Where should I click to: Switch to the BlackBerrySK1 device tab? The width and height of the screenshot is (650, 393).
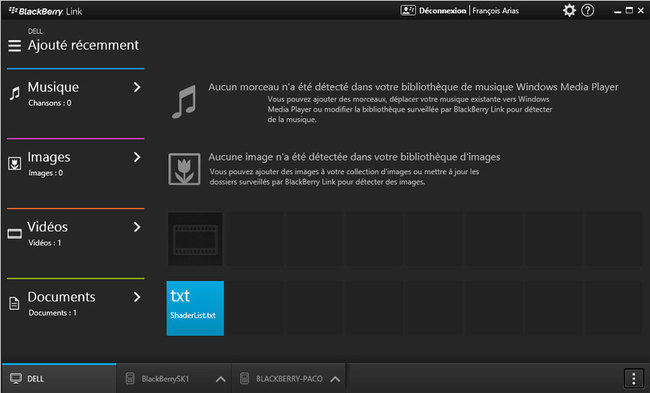click(174, 378)
